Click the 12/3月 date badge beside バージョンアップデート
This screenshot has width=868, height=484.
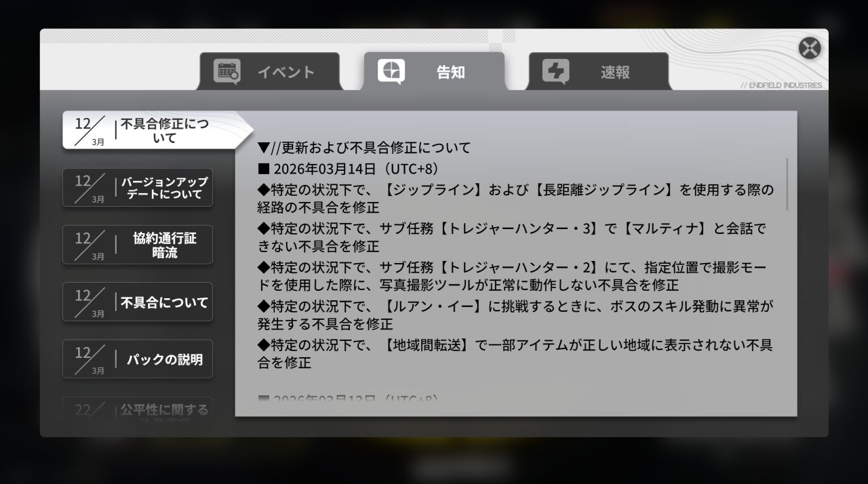(x=89, y=188)
